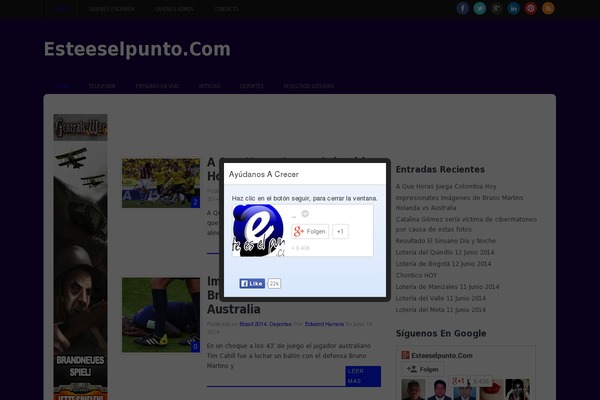
Task: Open the Twitter social icon in header
Action: [479, 8]
